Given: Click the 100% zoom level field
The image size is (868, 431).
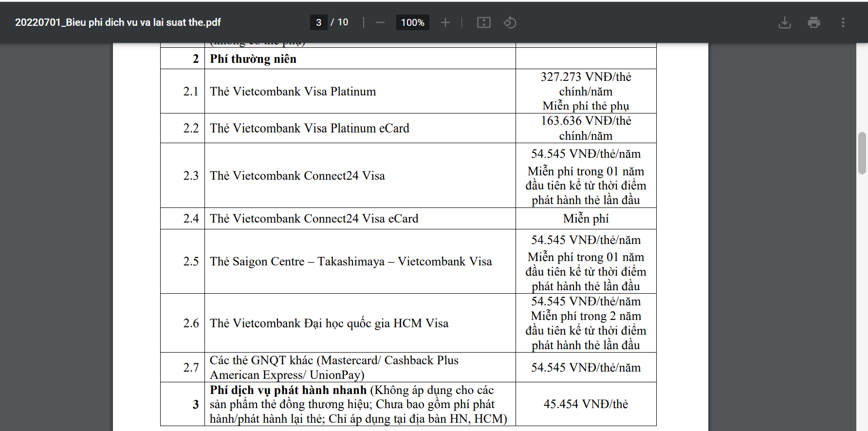Looking at the screenshot, I should tap(412, 22).
